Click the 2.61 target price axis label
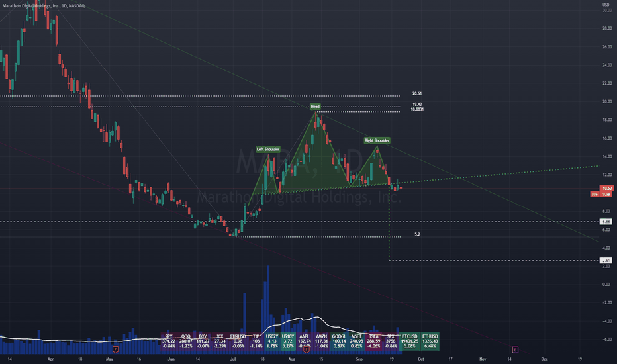617x364 pixels. (x=606, y=261)
